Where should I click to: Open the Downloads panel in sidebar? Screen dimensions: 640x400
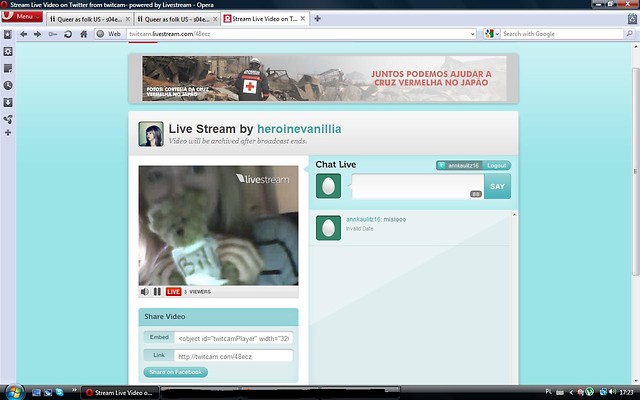(8, 102)
